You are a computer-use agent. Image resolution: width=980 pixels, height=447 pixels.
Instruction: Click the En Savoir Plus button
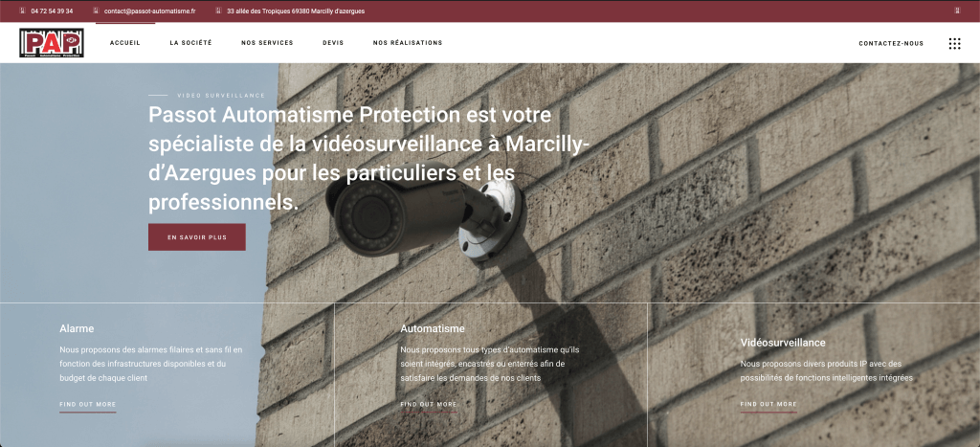click(x=197, y=237)
